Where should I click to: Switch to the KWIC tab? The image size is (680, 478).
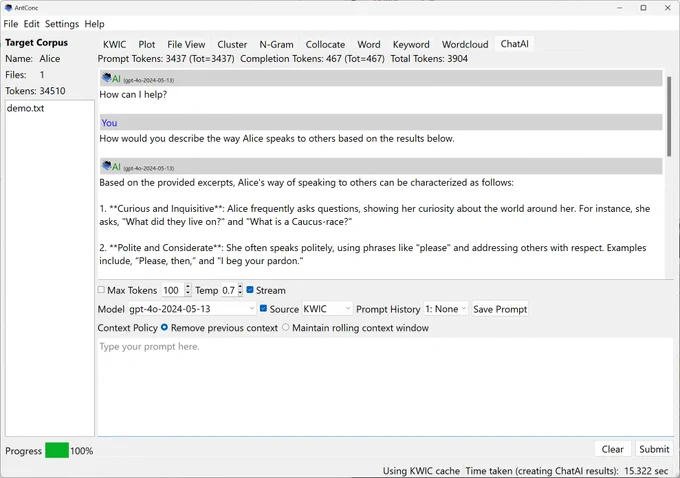(x=114, y=44)
